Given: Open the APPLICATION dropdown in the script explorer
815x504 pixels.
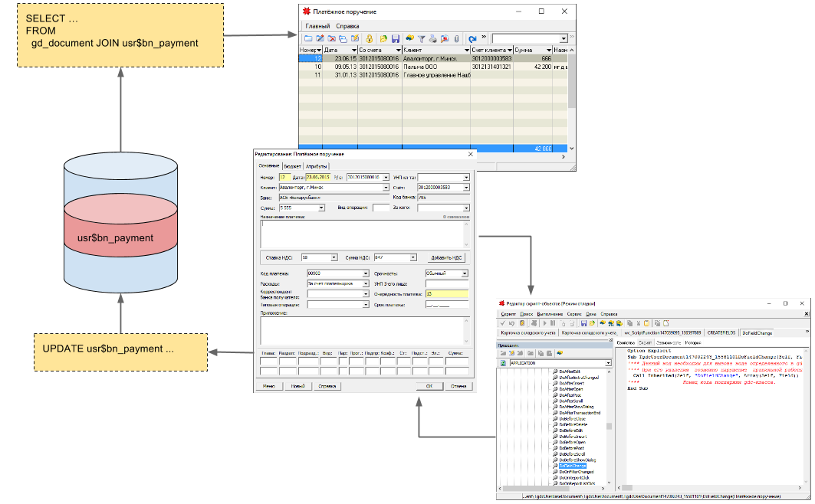Looking at the screenshot, I should (607, 363).
